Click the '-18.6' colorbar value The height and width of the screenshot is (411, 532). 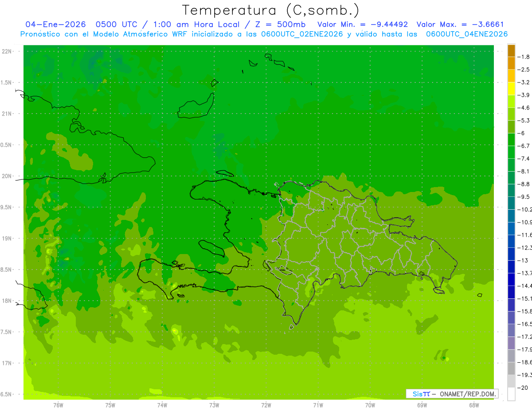click(525, 362)
